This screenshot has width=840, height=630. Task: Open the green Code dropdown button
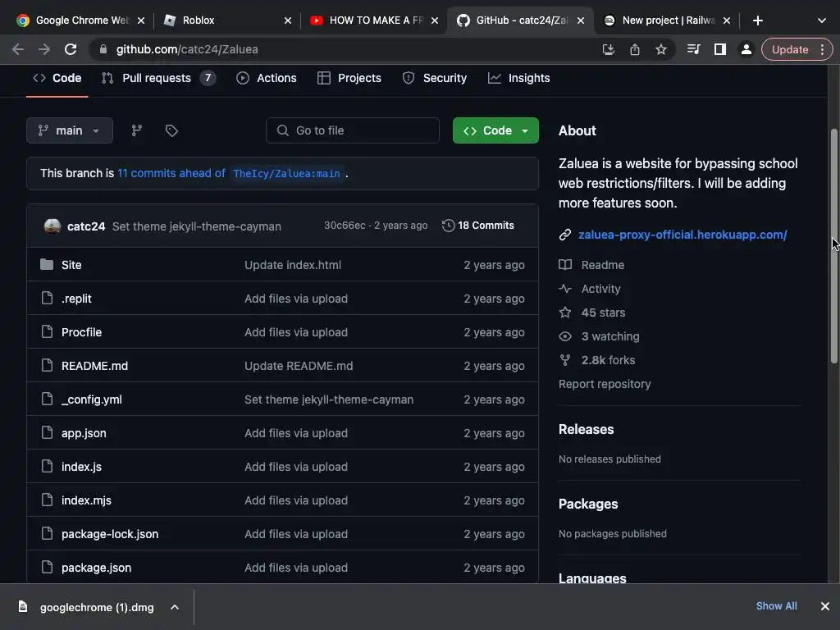(x=495, y=130)
